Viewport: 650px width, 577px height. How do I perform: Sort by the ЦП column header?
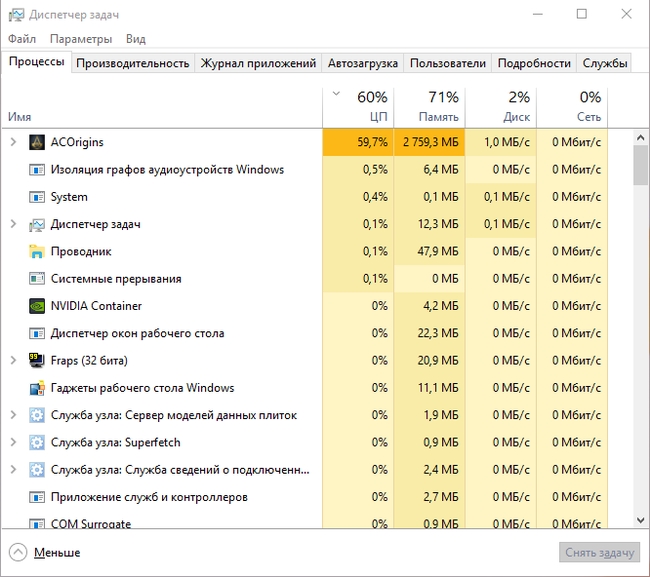coord(359,107)
